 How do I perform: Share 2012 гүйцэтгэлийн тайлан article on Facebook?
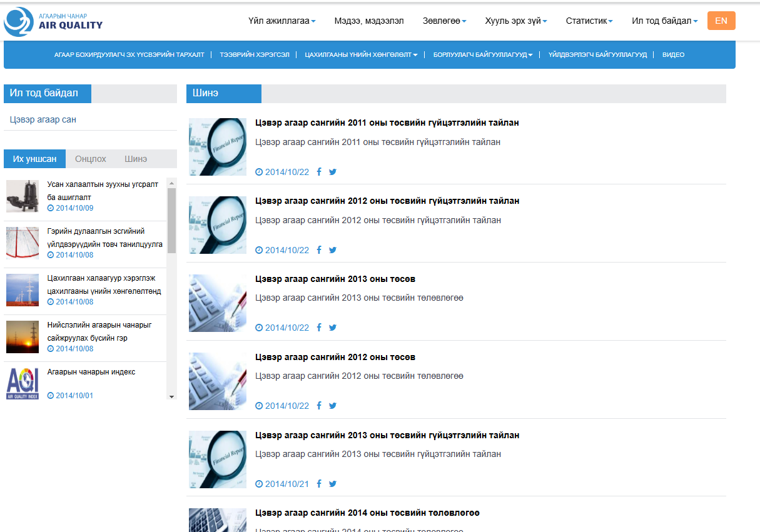tap(319, 250)
